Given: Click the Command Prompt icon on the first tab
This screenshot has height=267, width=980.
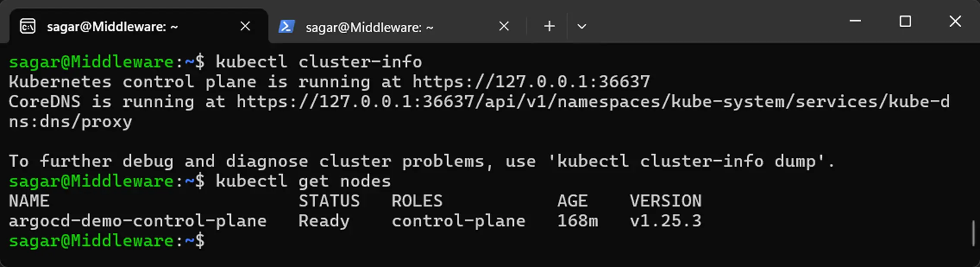Looking at the screenshot, I should pyautogui.click(x=27, y=26).
